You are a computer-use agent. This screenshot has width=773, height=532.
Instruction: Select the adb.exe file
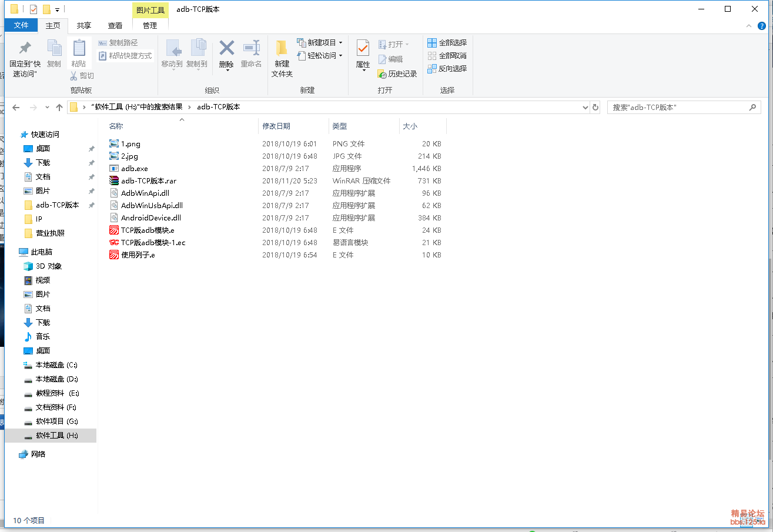[x=134, y=169]
